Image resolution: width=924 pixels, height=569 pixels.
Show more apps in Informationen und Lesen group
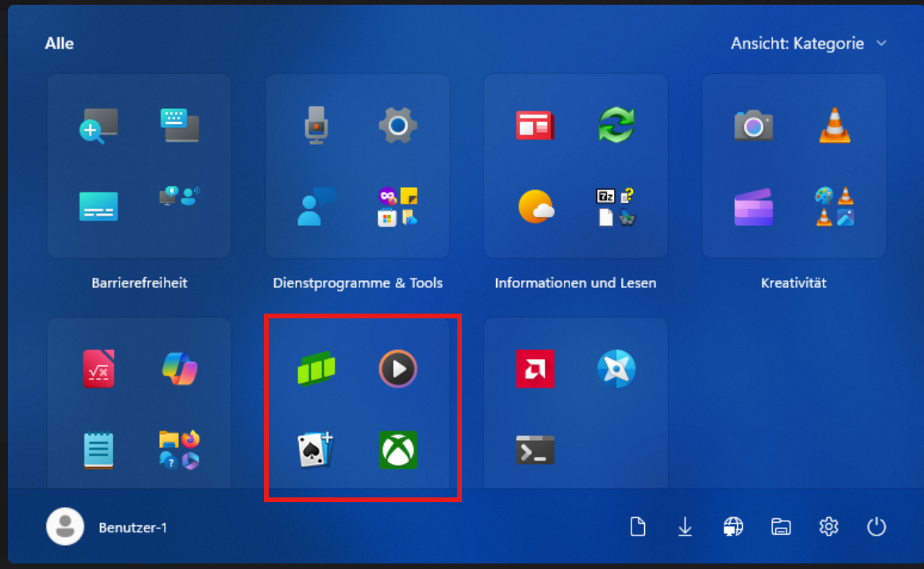(616, 206)
